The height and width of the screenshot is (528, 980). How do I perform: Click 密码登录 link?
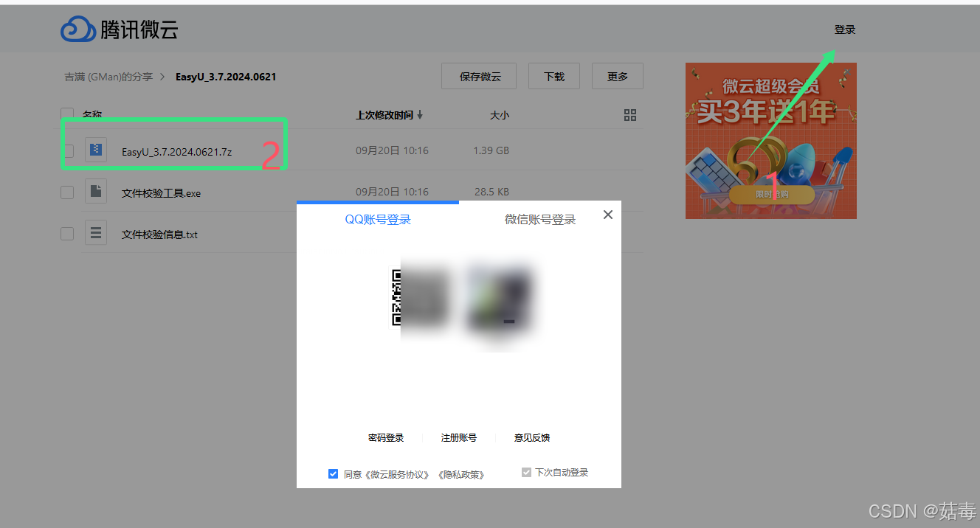pos(386,438)
